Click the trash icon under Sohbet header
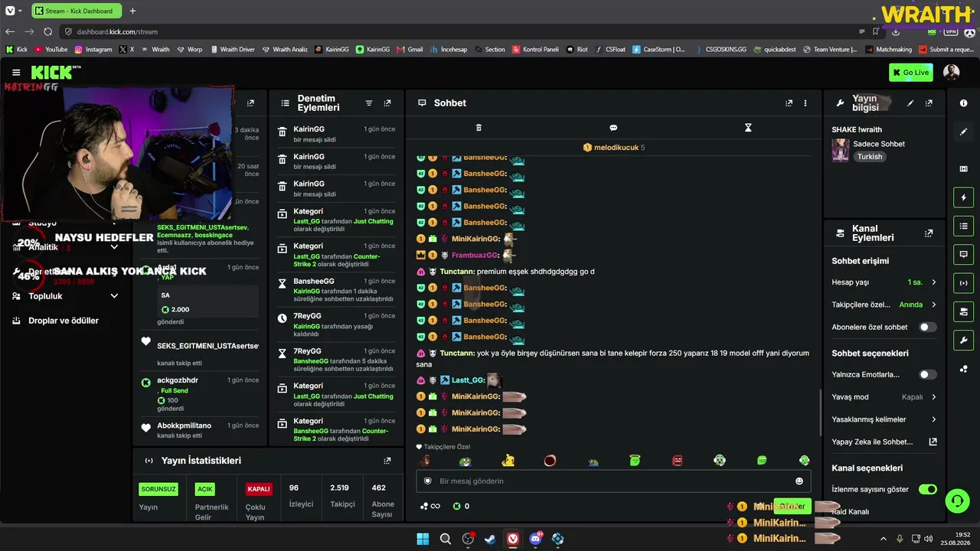The width and height of the screenshot is (980, 551). [x=479, y=128]
